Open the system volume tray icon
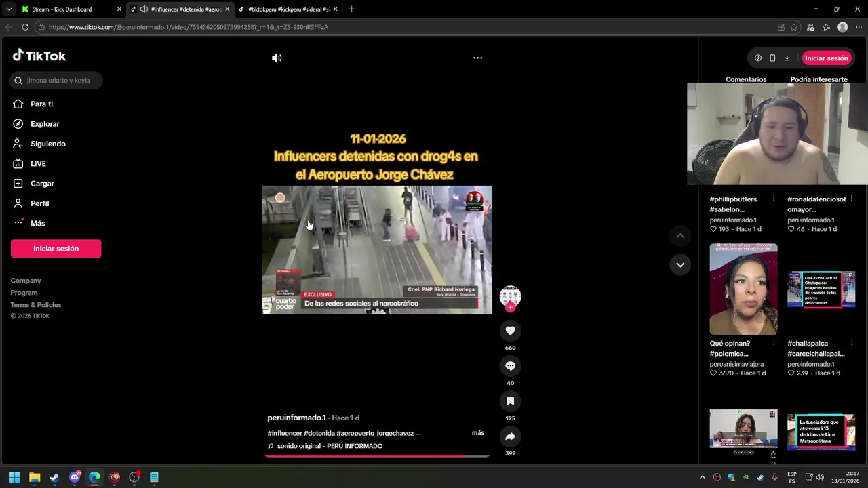 [x=820, y=477]
